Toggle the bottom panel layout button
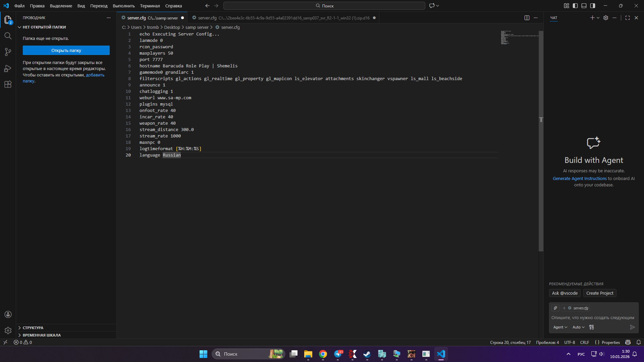 point(584,6)
